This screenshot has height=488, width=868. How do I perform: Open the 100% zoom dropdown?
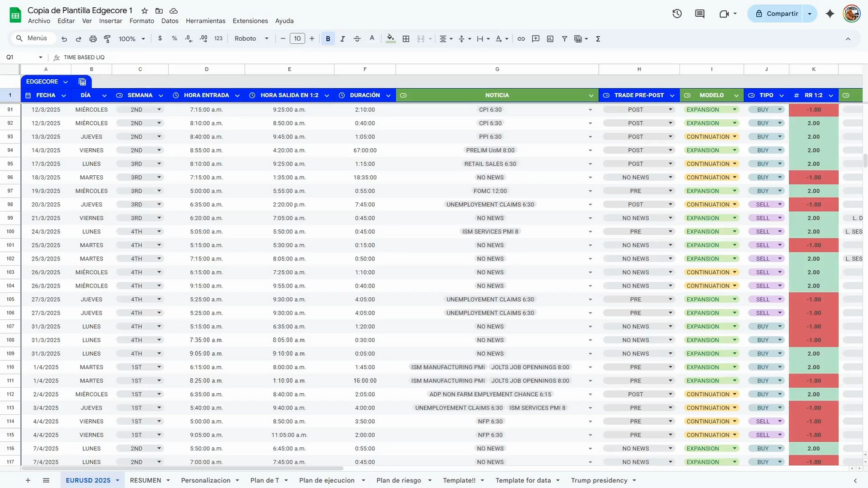132,39
